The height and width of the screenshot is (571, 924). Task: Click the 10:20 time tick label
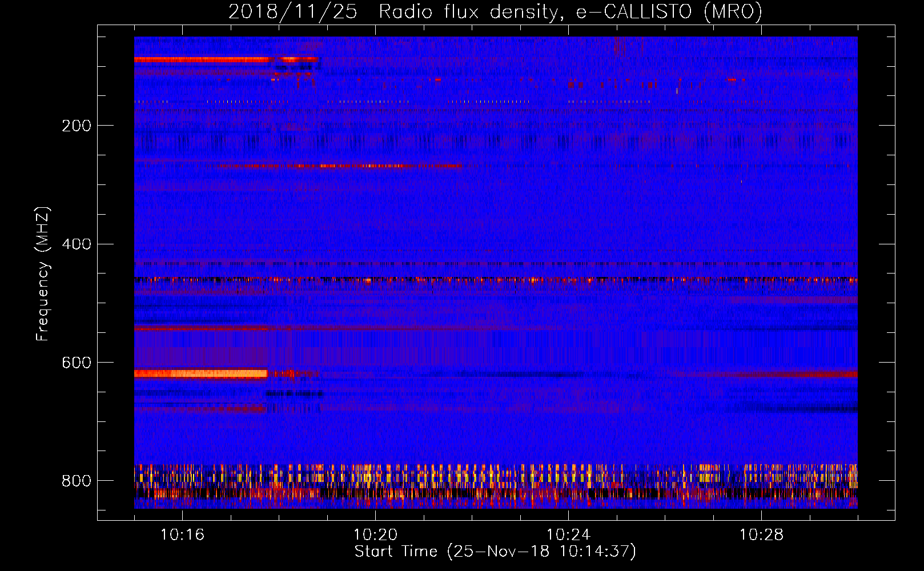(x=375, y=535)
